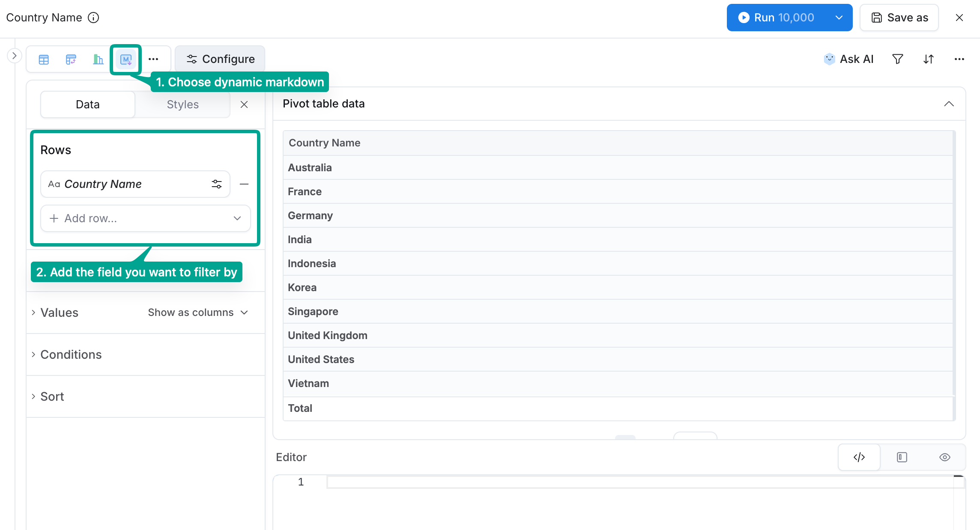980x530 pixels.
Task: Open the Add row dropdown
Action: pos(146,218)
